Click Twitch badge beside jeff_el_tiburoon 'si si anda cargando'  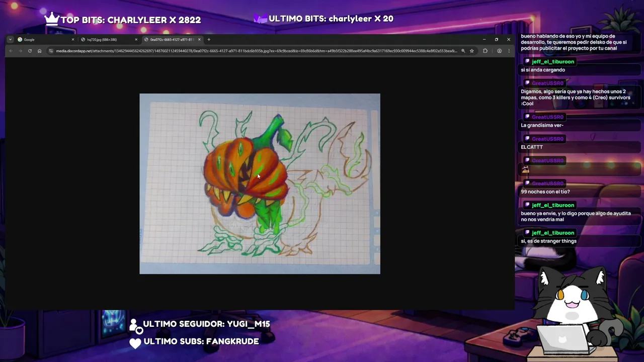pyautogui.click(x=527, y=61)
